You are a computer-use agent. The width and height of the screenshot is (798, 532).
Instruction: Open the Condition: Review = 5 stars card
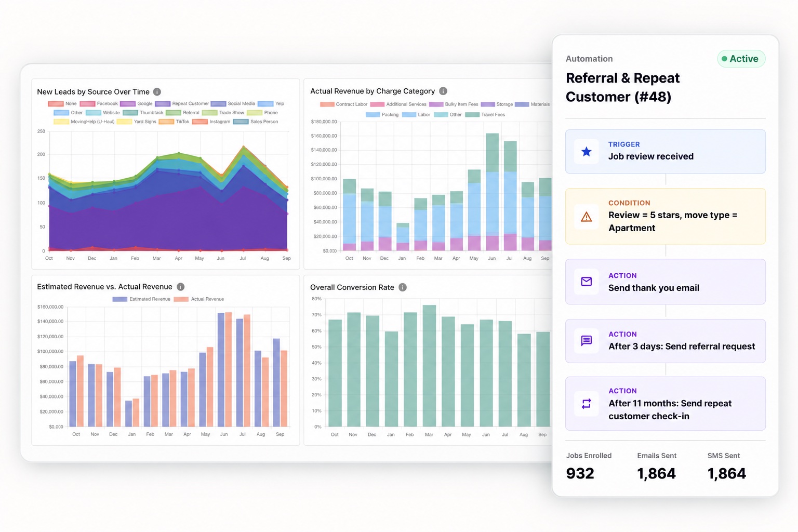[666, 216]
